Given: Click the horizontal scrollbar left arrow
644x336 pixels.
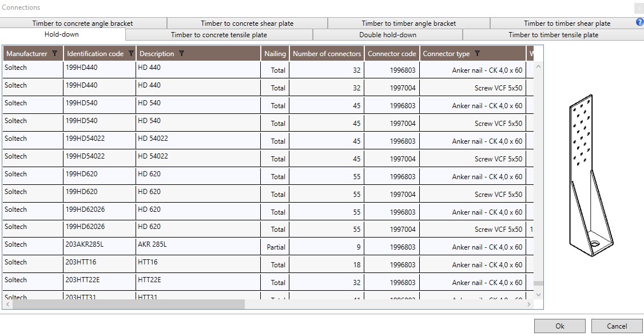Looking at the screenshot, I should [7, 305].
